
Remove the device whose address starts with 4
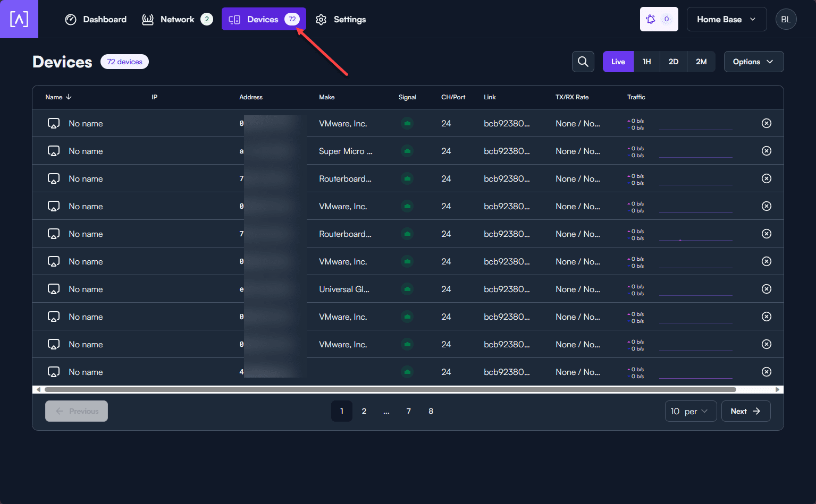[767, 372]
